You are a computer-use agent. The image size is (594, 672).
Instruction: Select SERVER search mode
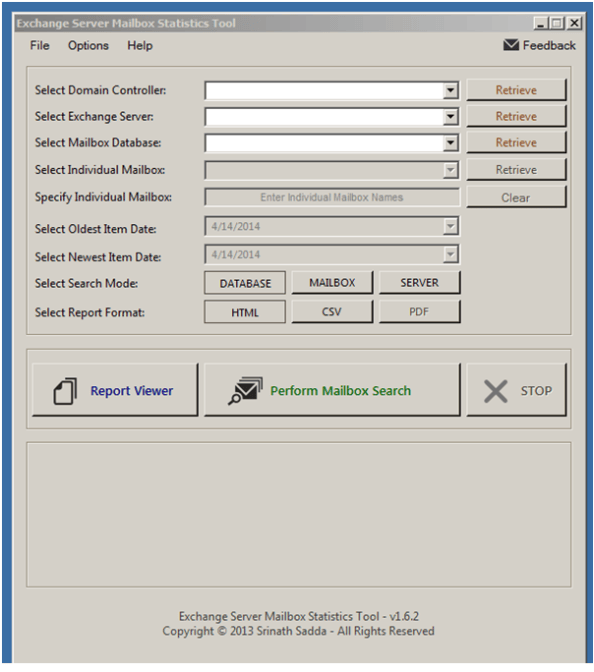tap(420, 283)
